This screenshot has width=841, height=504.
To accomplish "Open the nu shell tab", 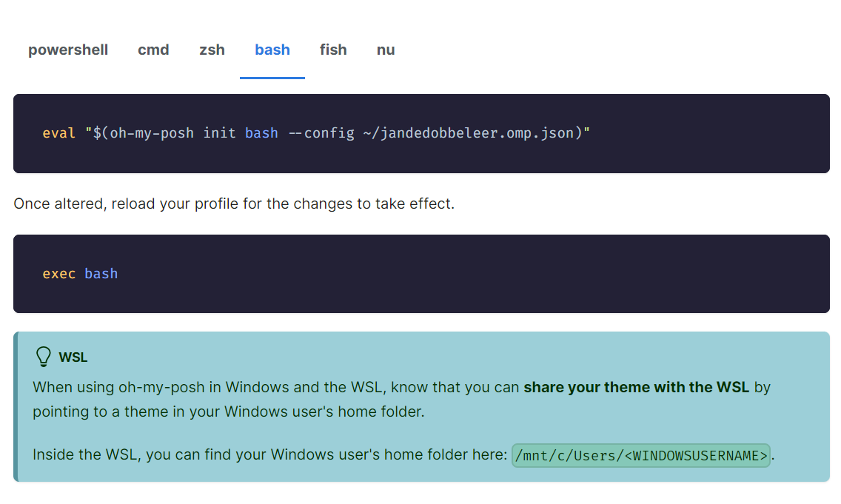I will coord(385,50).
